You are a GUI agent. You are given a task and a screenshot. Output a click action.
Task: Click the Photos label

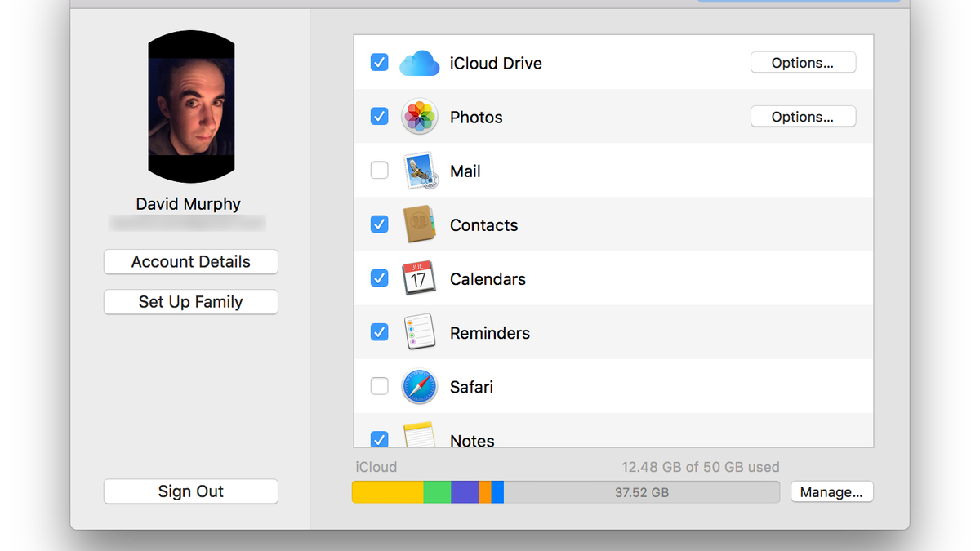coord(476,117)
